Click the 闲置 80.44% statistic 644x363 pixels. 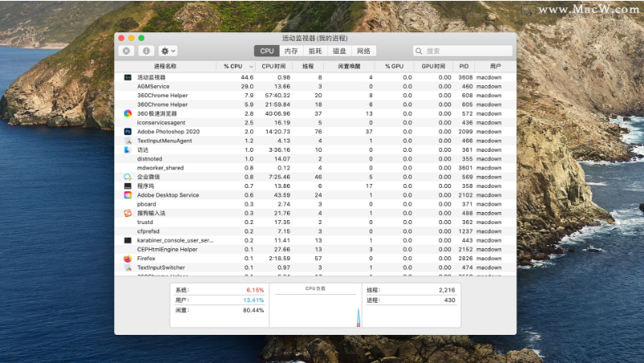(x=219, y=311)
